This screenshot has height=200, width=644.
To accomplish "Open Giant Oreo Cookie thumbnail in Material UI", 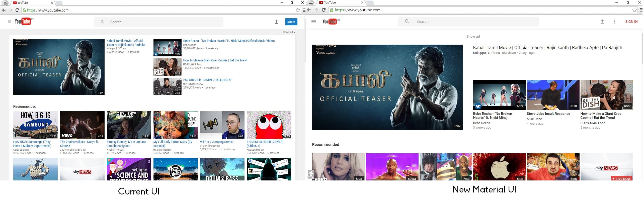I will click(607, 95).
